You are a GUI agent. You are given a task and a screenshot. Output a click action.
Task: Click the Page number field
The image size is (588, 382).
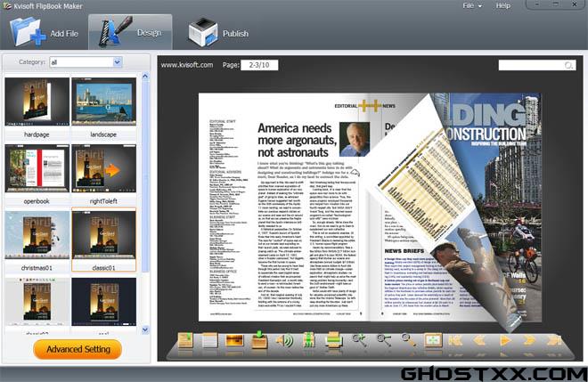259,65
